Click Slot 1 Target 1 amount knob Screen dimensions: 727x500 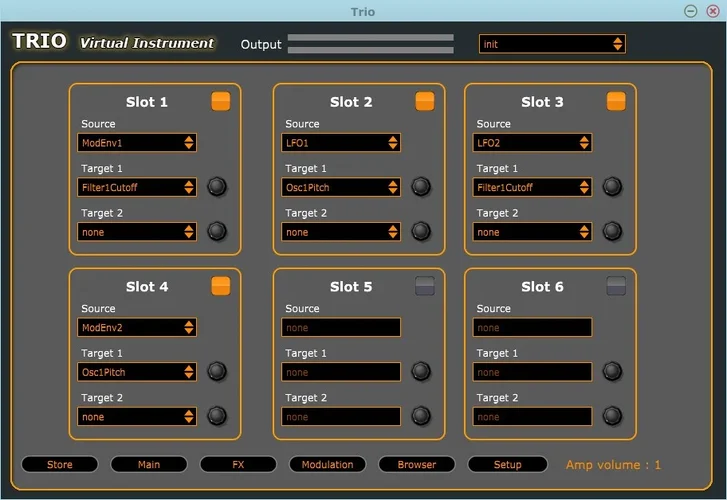[217, 187]
